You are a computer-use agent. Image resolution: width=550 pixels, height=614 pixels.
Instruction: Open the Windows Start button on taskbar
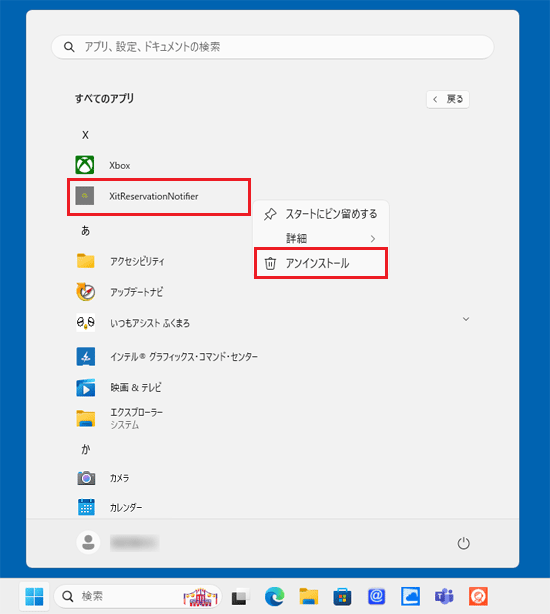(x=34, y=596)
